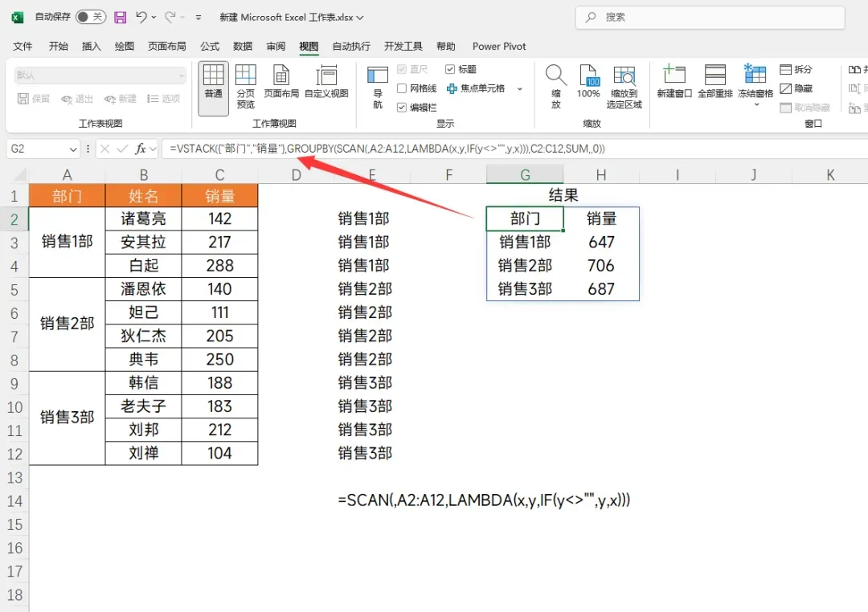Click the Undo arrow icon
Viewport: 868px width, 612px height.
tap(141, 17)
